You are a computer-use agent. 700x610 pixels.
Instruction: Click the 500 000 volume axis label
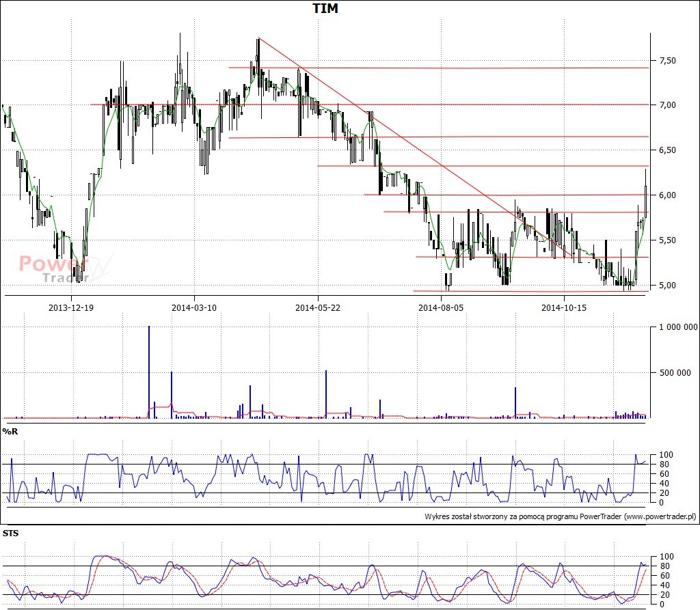coord(675,372)
